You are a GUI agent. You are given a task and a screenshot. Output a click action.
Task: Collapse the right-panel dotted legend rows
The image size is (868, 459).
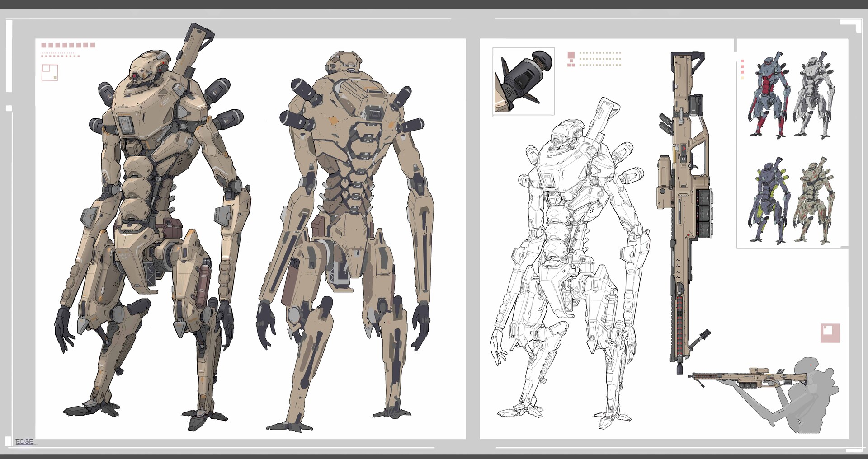tap(601, 61)
